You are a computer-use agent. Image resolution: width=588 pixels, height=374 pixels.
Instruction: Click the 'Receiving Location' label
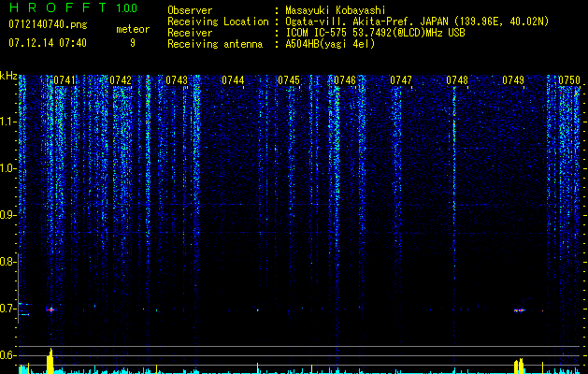click(x=218, y=22)
